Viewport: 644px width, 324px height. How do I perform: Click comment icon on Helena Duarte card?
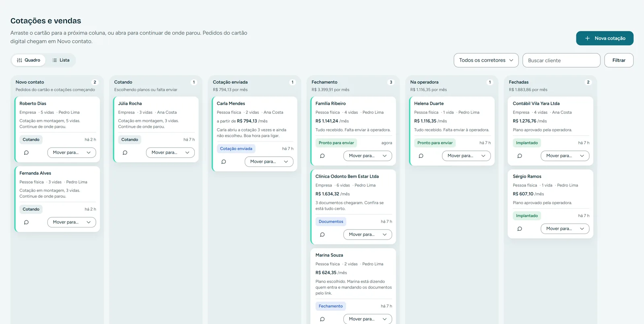pos(421,156)
